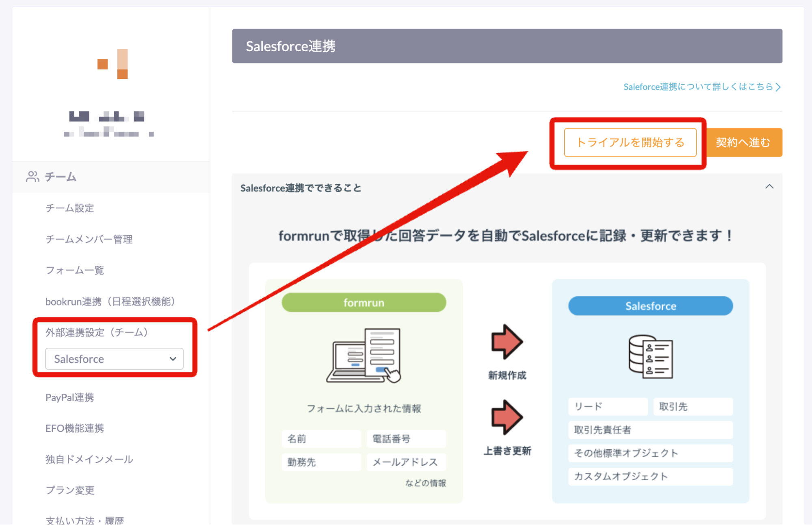The width and height of the screenshot is (812, 525).
Task: Click the メールアドレス field chip
Action: [406, 462]
